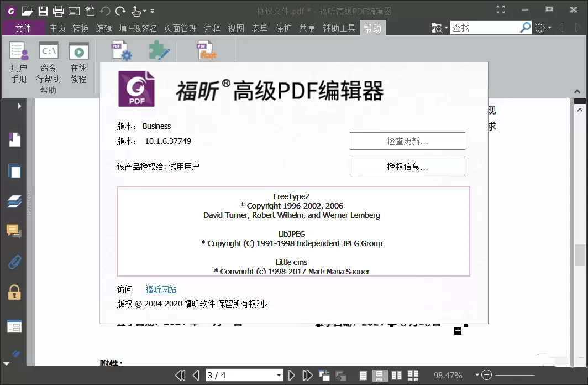Show more sidebar panels arrow
The height and width of the screenshot is (385, 588).
coord(7,363)
